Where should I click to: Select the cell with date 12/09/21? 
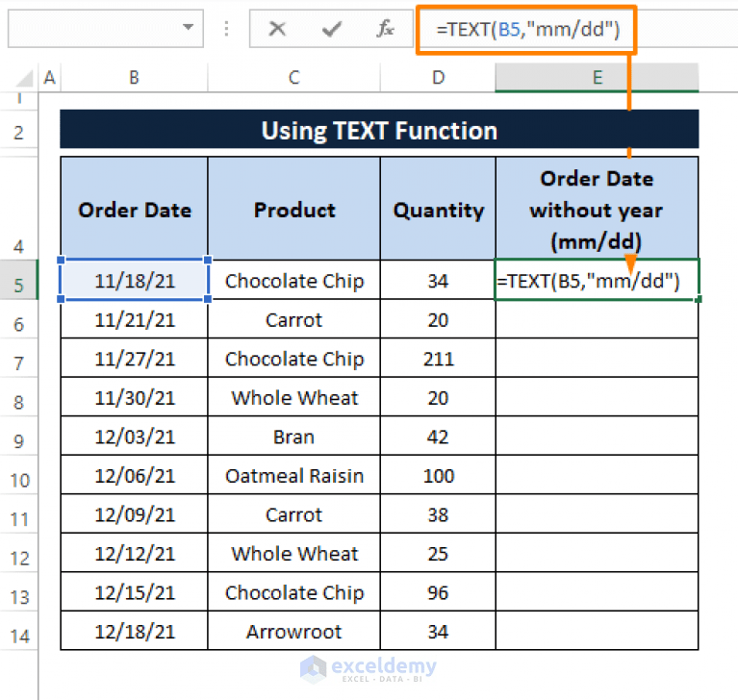[x=134, y=514]
